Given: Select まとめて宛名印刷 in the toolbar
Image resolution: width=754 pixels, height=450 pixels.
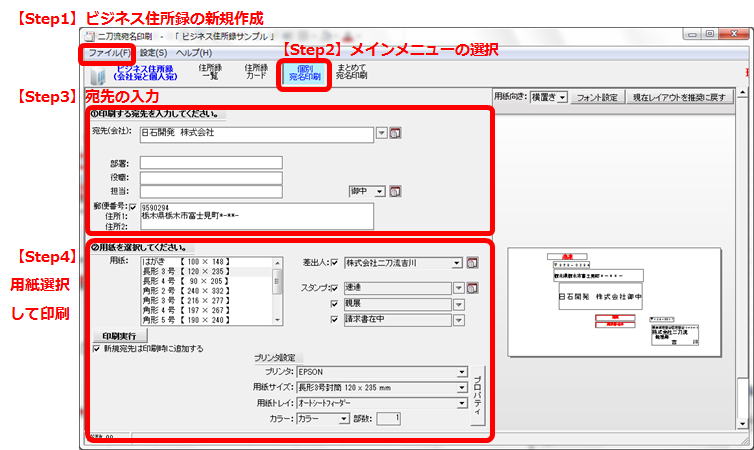Looking at the screenshot, I should tap(351, 72).
